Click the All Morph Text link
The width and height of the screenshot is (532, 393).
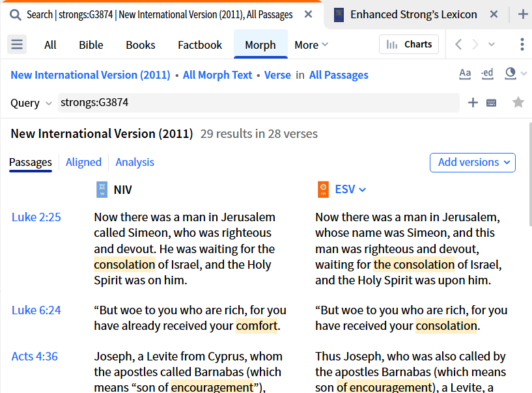click(217, 75)
